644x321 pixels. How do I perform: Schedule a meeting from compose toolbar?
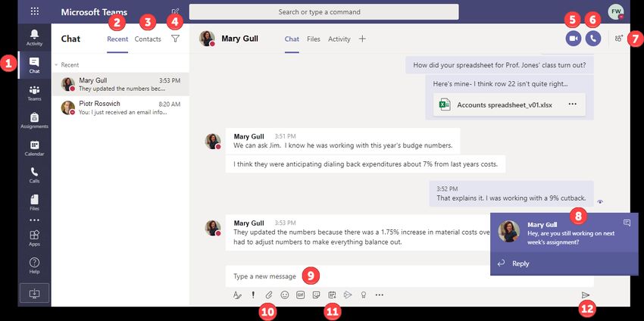point(333,295)
